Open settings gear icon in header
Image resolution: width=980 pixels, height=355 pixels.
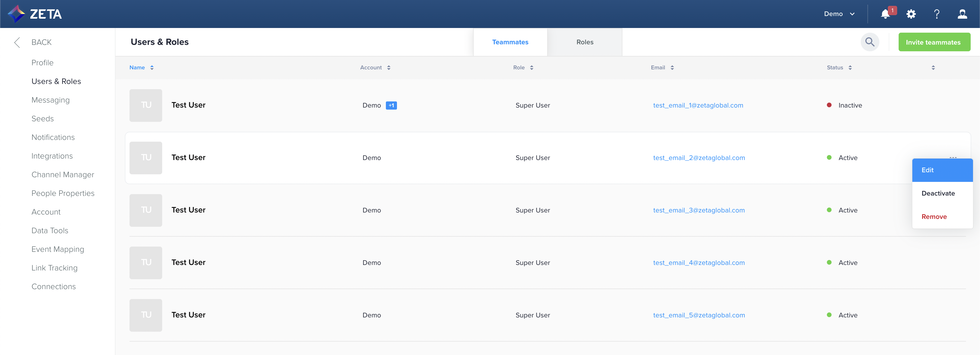click(911, 14)
